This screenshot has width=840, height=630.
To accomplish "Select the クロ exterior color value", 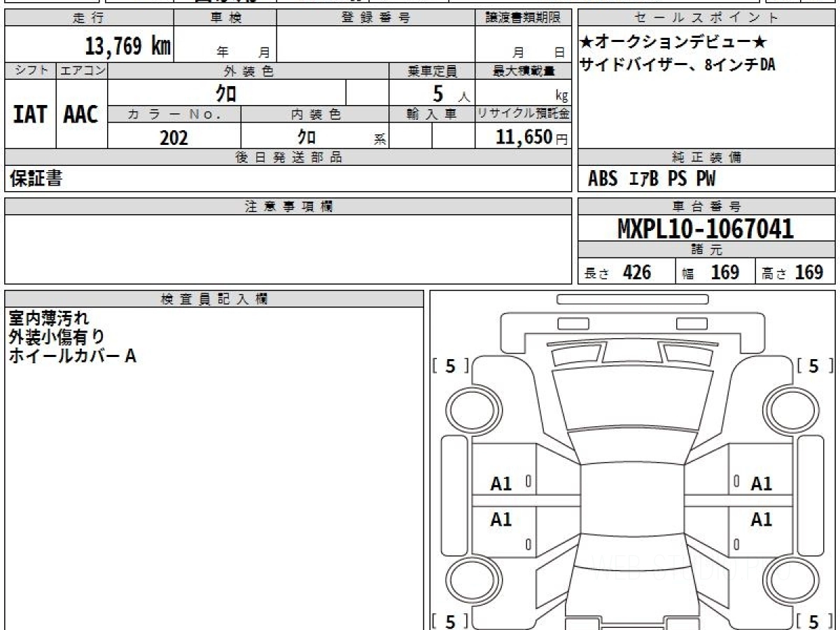I will 225,93.
